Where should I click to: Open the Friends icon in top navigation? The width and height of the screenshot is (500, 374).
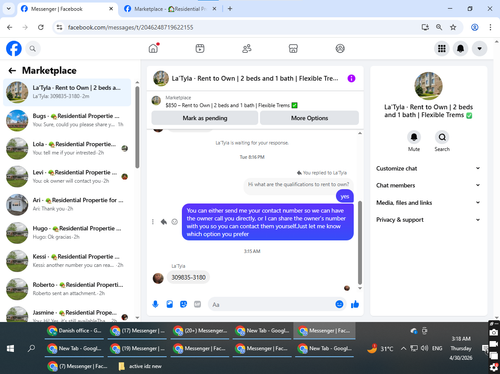247,49
